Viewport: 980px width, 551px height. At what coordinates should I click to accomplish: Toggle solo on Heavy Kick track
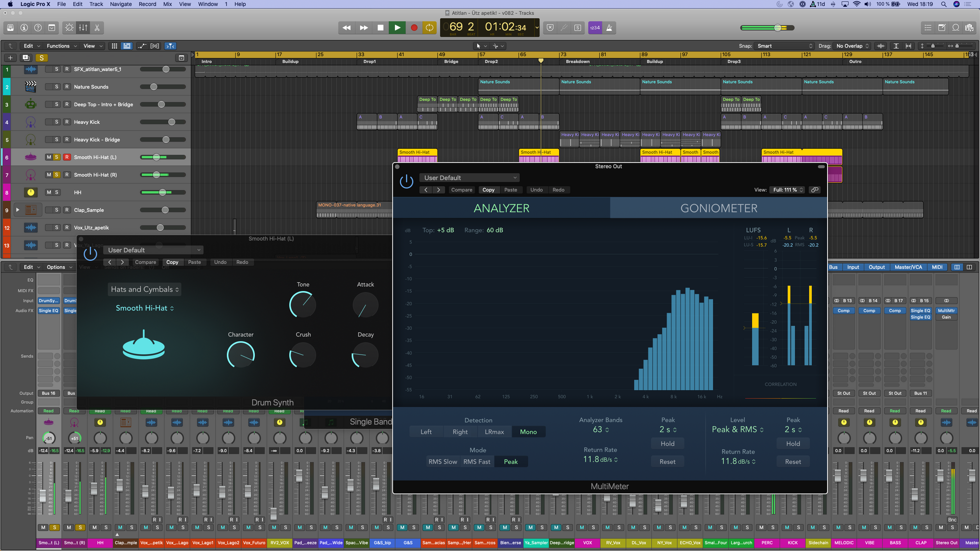click(56, 122)
